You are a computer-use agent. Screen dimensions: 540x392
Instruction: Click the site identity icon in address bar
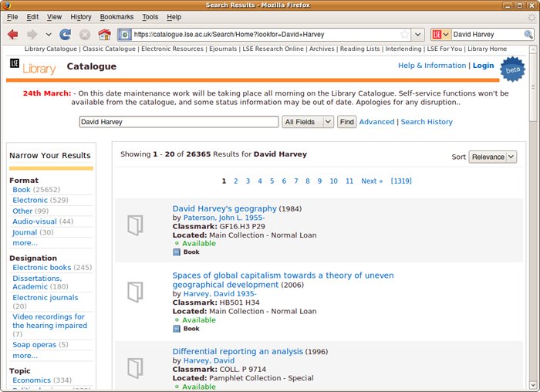click(x=125, y=35)
